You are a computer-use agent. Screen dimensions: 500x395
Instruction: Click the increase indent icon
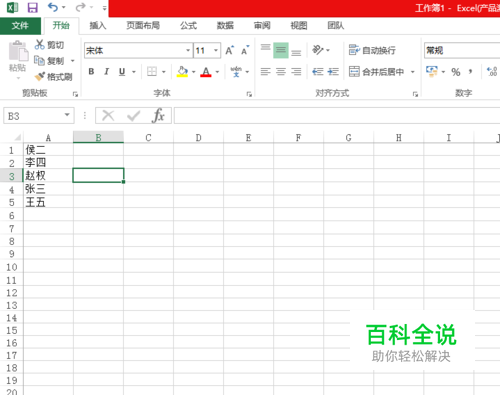click(333, 71)
